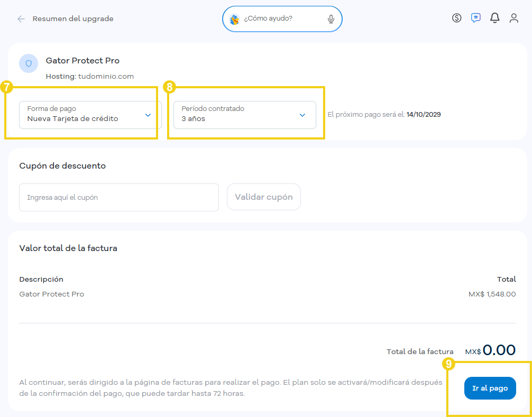Open the Período contratado dropdown

[245, 115]
